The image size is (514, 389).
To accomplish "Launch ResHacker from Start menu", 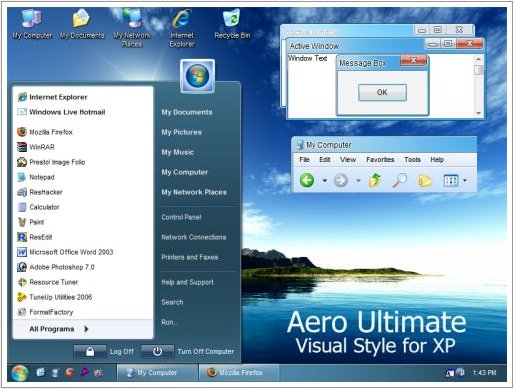I will (x=40, y=192).
